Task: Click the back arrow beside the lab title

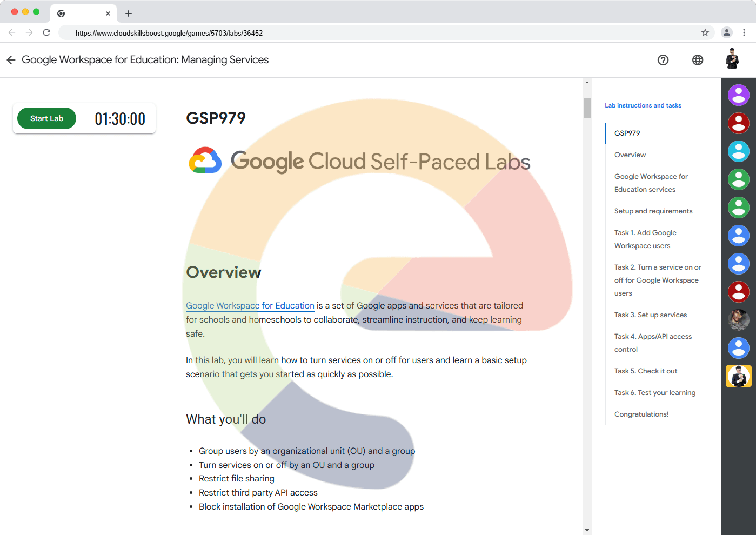Action: [x=11, y=60]
